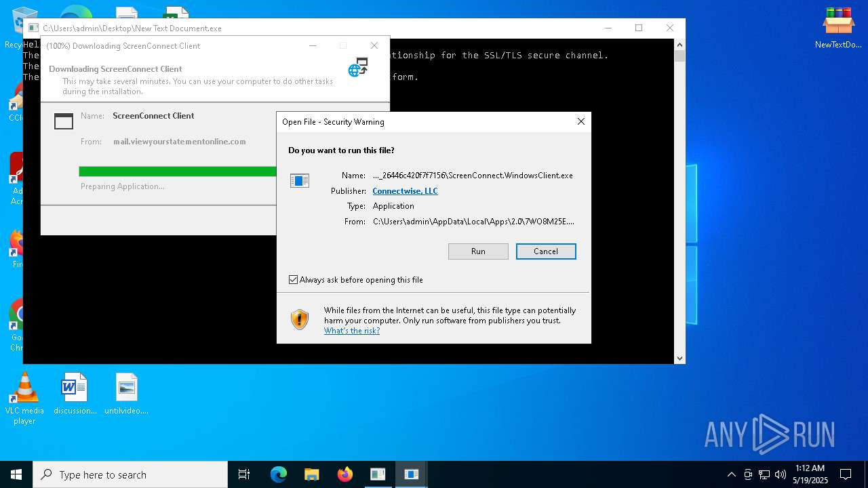Image resolution: width=868 pixels, height=488 pixels.
Task: Maximize the New Text Document.exe console window
Action: 639,28
